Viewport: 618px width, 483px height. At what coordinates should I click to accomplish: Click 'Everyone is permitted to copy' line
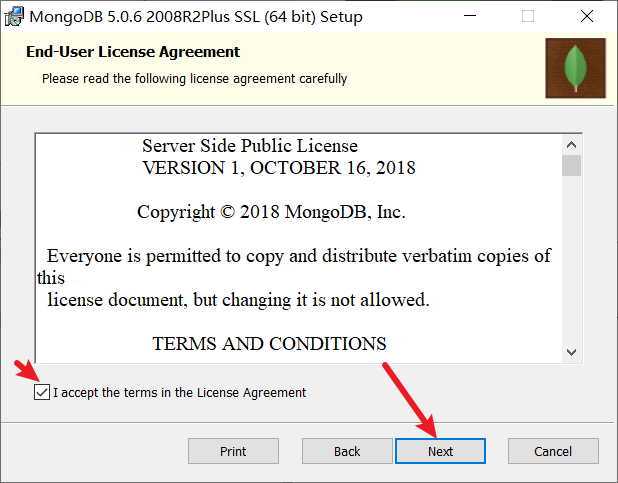coord(299,256)
